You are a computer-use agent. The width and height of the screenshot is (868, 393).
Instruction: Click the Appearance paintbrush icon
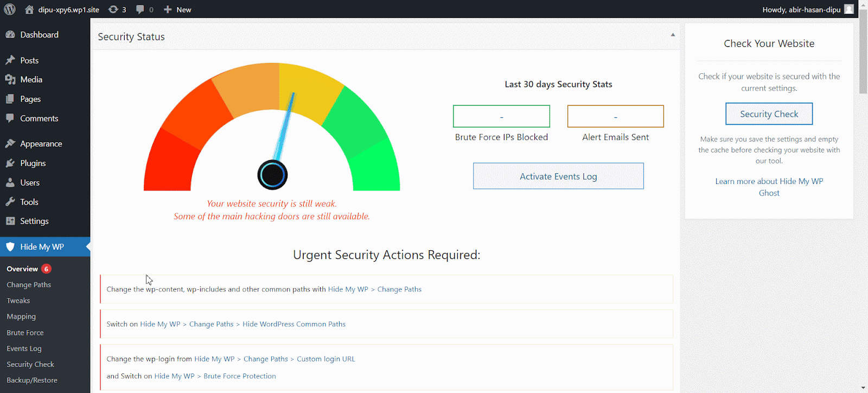click(x=10, y=144)
